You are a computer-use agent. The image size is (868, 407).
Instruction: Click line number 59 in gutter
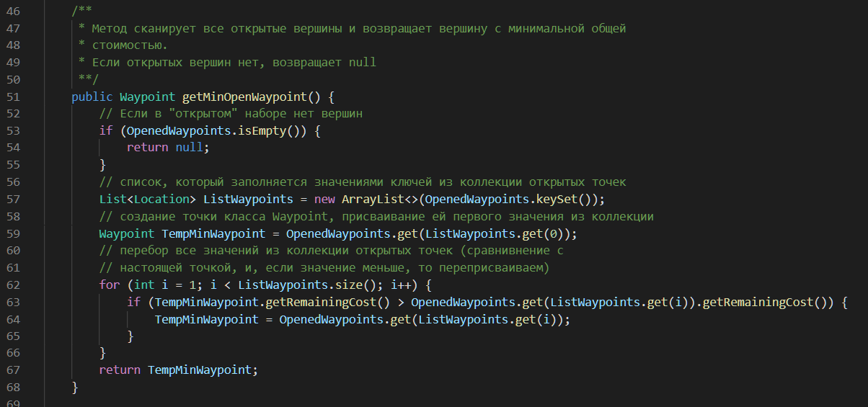(13, 233)
